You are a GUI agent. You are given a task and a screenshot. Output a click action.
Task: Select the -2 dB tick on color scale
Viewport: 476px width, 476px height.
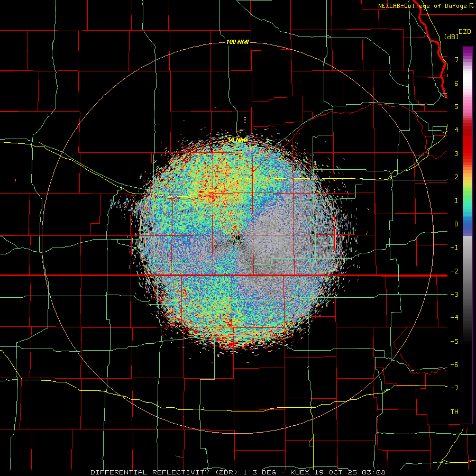(x=454, y=271)
